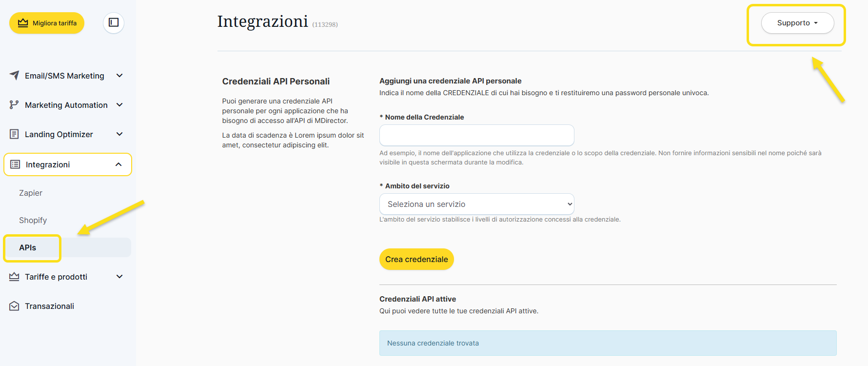Collapse the Integrazioni section chevron

118,164
